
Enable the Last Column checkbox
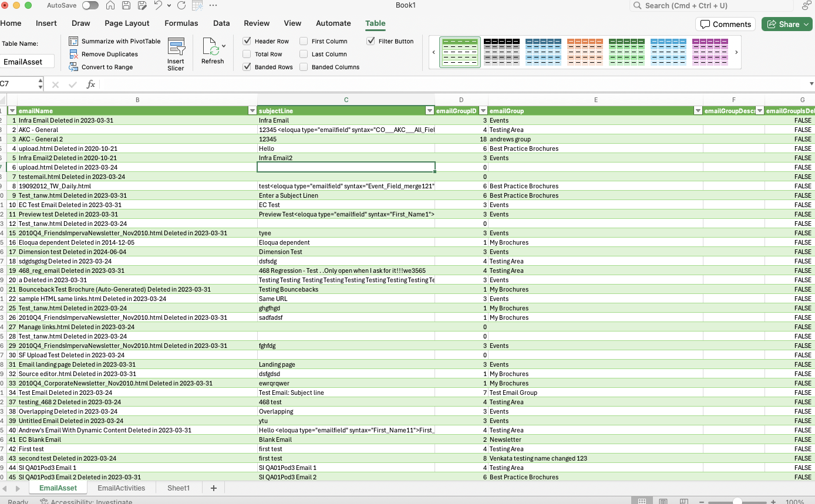pos(304,54)
